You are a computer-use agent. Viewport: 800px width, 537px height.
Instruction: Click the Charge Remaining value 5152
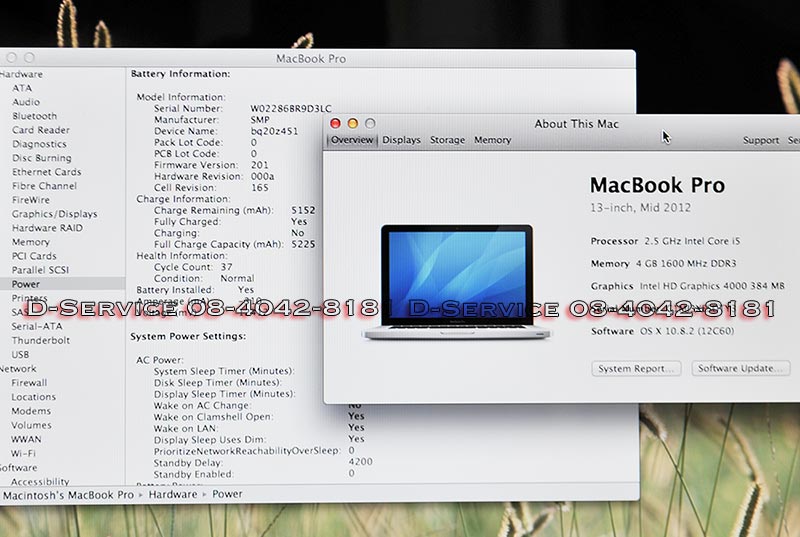[303, 210]
